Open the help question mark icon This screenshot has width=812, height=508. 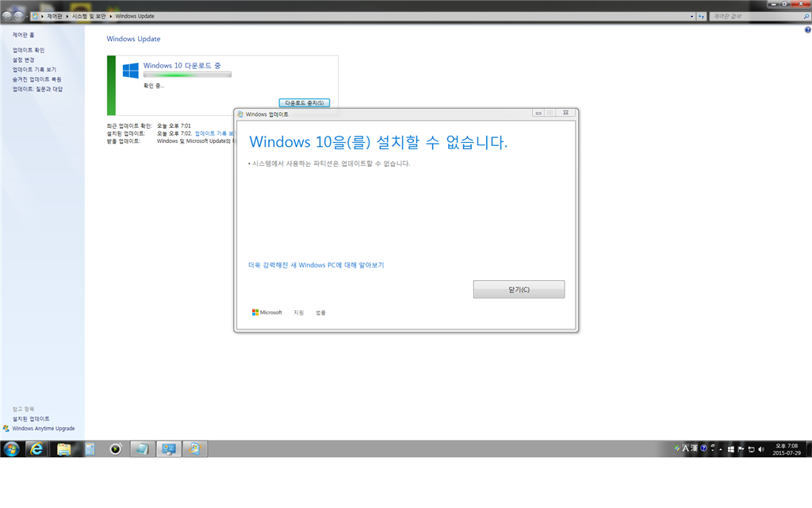807,30
